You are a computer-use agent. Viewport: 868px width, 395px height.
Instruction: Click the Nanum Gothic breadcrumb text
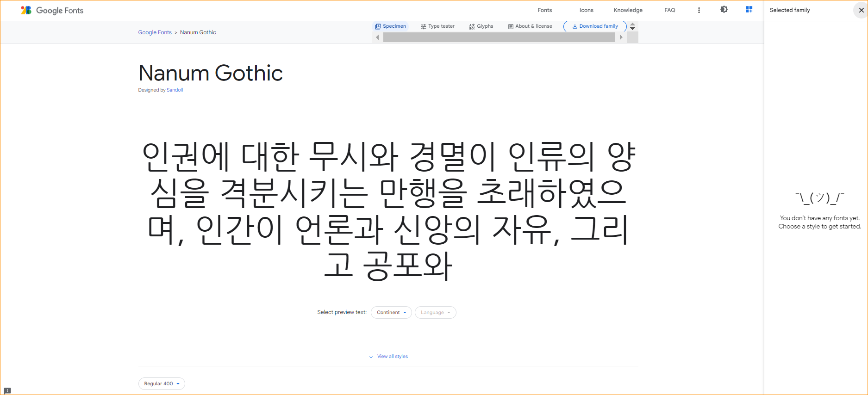tap(198, 32)
